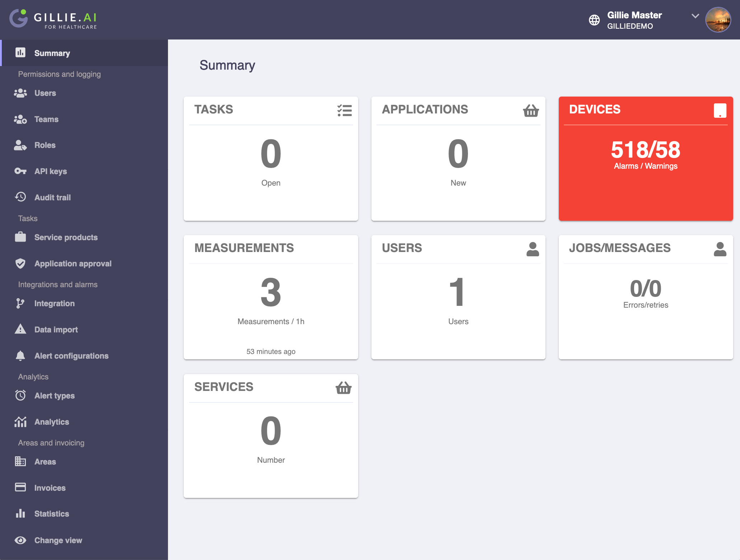Click the Integration branch icon
Viewport: 740px width, 560px height.
point(20,303)
